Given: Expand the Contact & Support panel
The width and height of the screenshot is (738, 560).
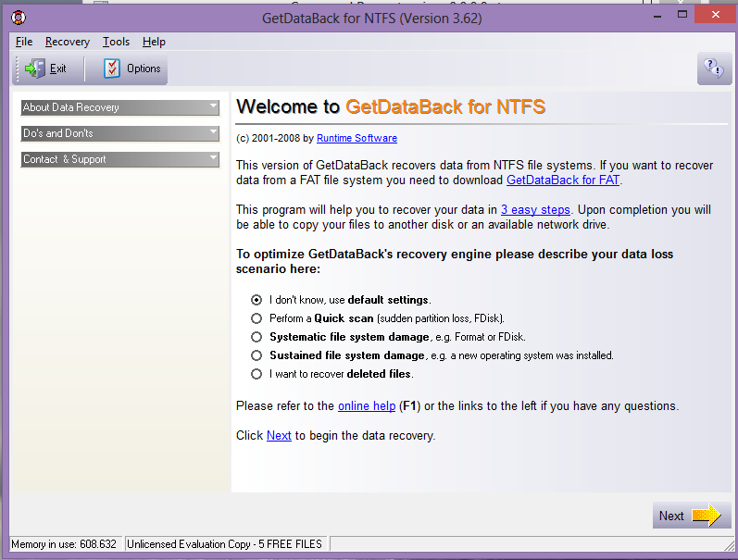Looking at the screenshot, I should 120,159.
